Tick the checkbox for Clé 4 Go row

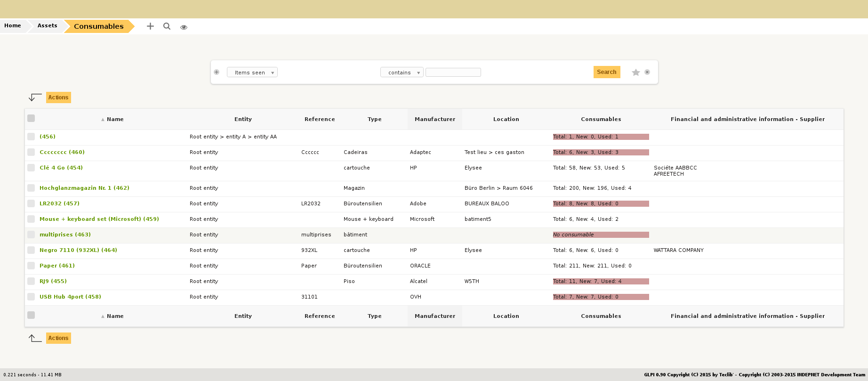(x=31, y=168)
